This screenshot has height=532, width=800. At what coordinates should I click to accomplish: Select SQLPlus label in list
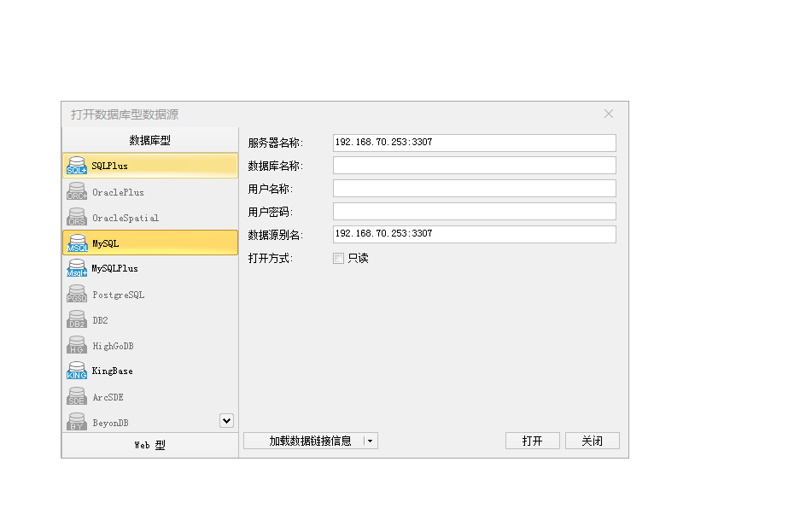pos(109,167)
